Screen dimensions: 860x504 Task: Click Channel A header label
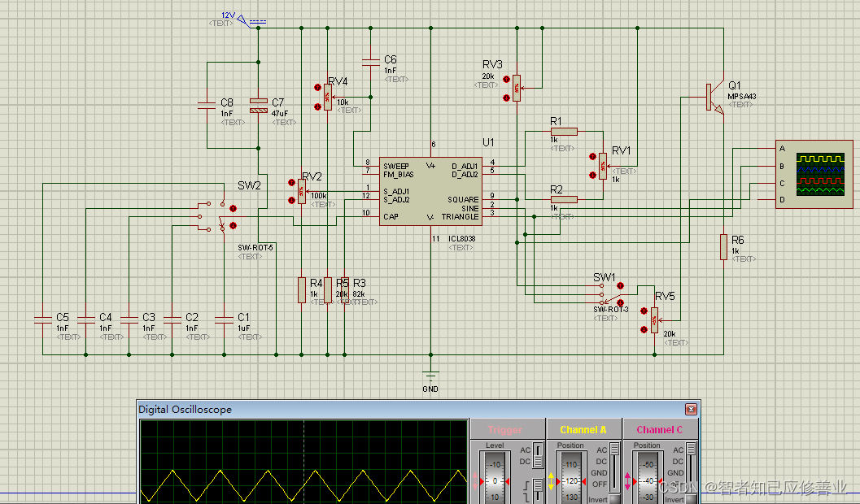point(583,430)
